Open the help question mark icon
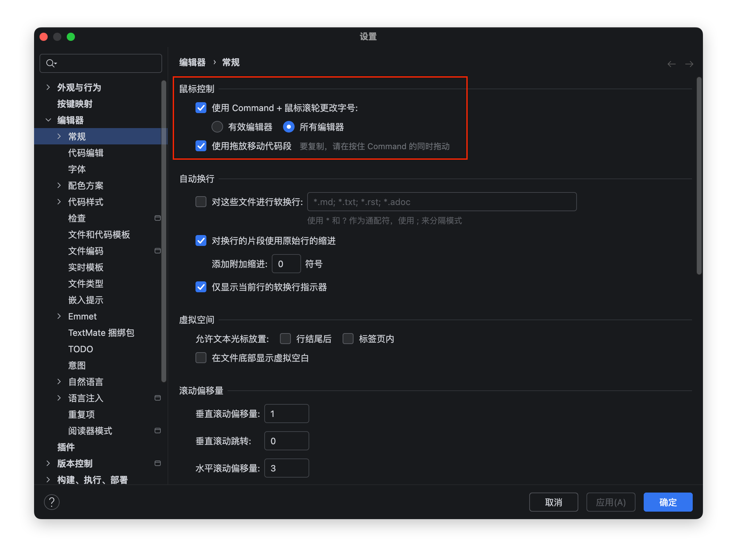This screenshot has height=560, width=737. coord(52,502)
